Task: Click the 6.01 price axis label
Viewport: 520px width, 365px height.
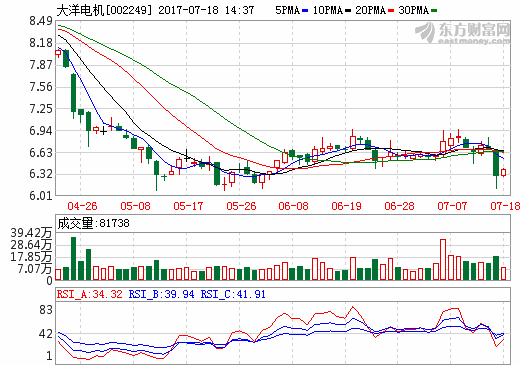Action: point(41,195)
